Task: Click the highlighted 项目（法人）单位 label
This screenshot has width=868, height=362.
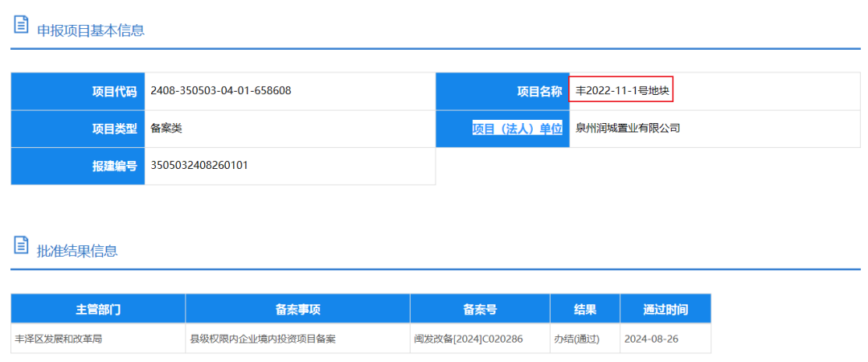Action: (517, 129)
